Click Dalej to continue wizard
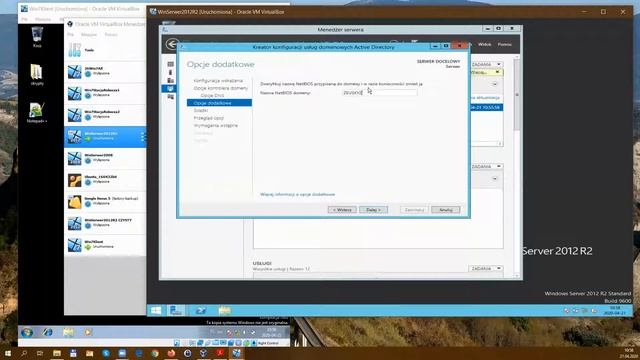Image resolution: width=640 pixels, height=360 pixels. 373,210
